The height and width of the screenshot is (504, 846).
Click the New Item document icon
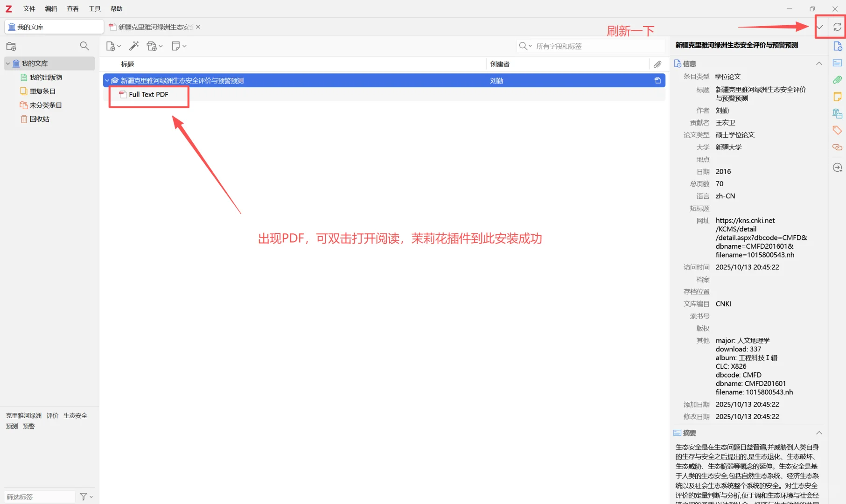click(x=111, y=46)
